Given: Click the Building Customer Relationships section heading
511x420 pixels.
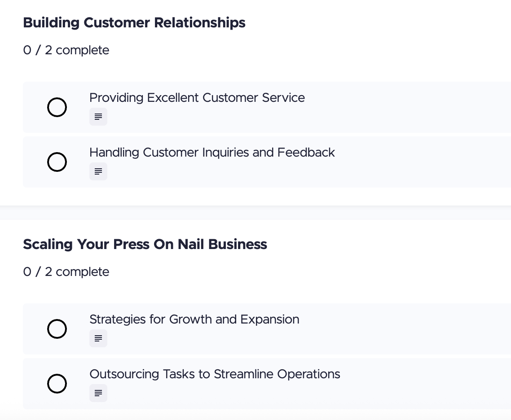Looking at the screenshot, I should coord(134,22).
